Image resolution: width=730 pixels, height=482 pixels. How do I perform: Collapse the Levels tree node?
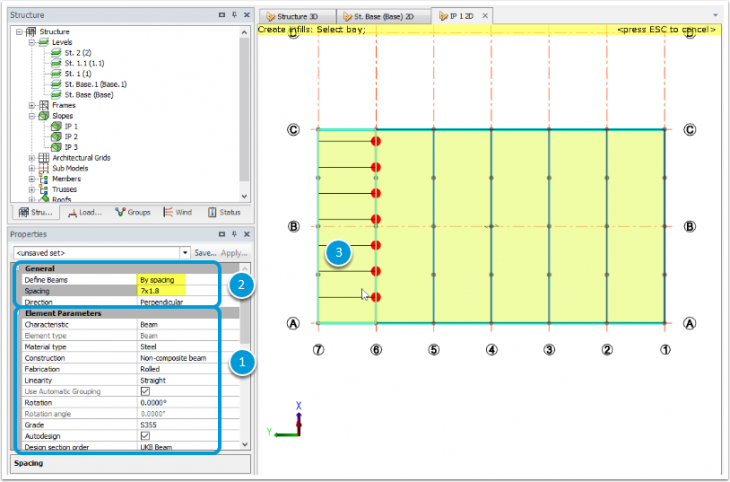coord(32,43)
